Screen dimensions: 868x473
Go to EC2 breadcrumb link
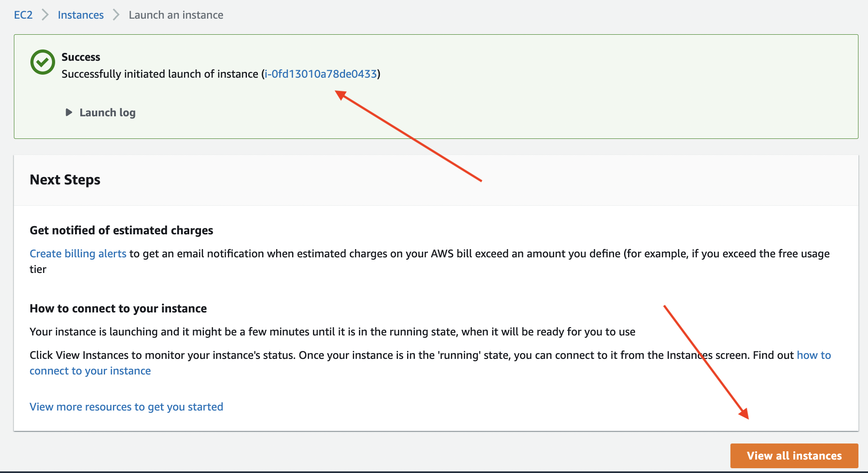click(23, 15)
